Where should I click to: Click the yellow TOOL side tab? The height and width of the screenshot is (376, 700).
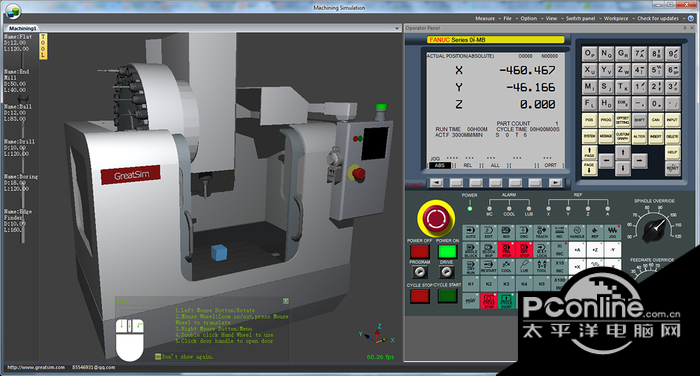tap(43, 46)
